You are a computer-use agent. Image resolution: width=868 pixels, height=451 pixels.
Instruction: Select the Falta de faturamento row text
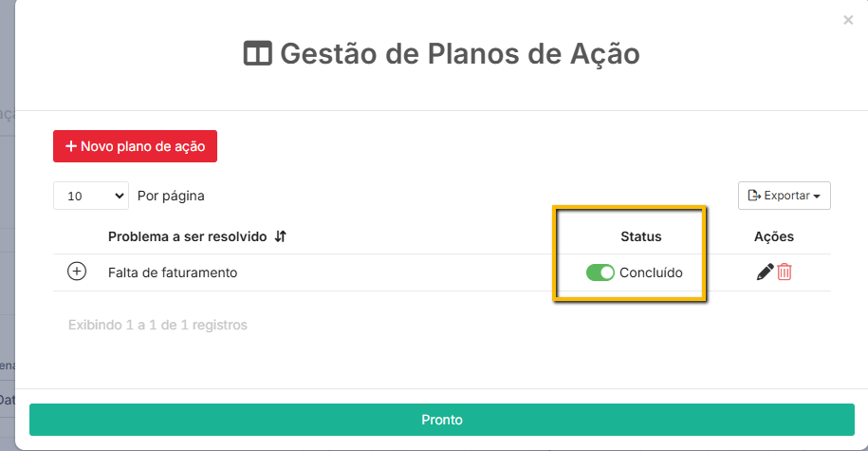(x=173, y=272)
